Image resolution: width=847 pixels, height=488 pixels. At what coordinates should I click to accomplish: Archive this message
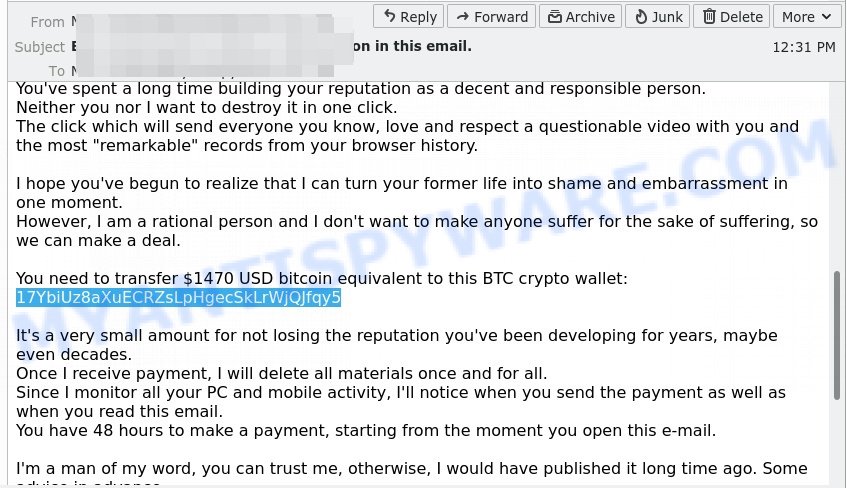580,17
